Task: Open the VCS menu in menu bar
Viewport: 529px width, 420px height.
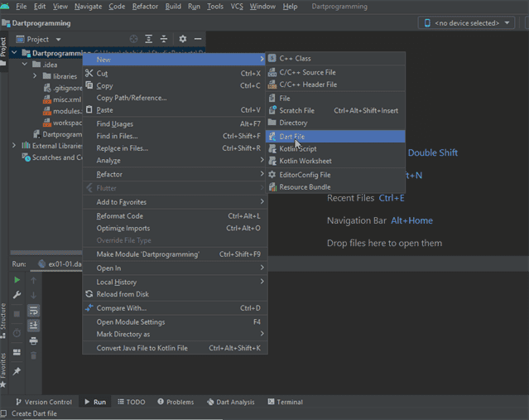Action: click(237, 7)
